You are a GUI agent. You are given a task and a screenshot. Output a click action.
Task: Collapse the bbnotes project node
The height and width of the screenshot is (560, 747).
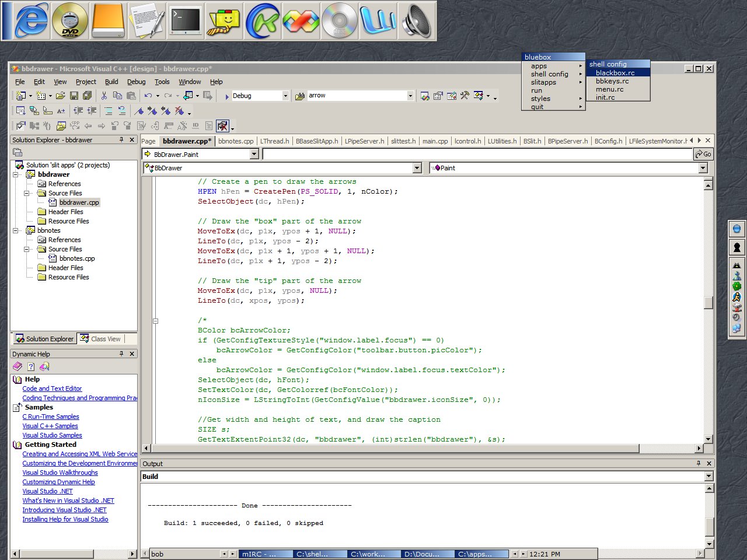pyautogui.click(x=16, y=230)
